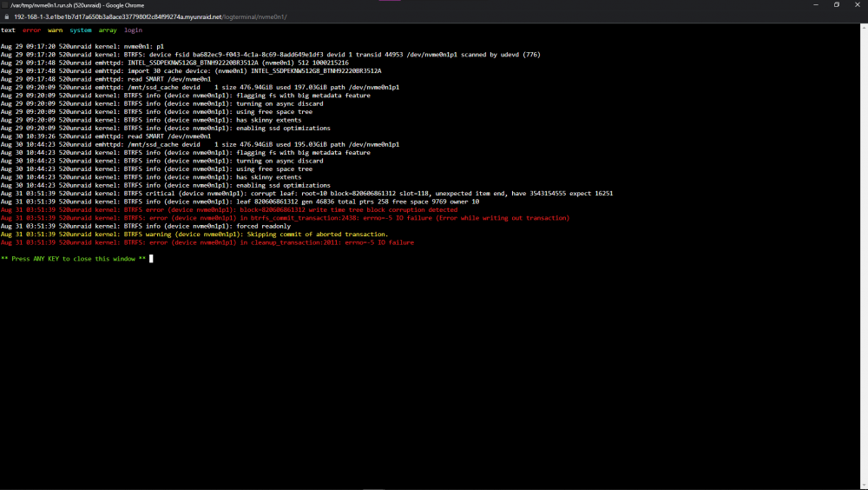This screenshot has width=868, height=490.
Task: Restore down the Chrome window
Action: pyautogui.click(x=837, y=5)
